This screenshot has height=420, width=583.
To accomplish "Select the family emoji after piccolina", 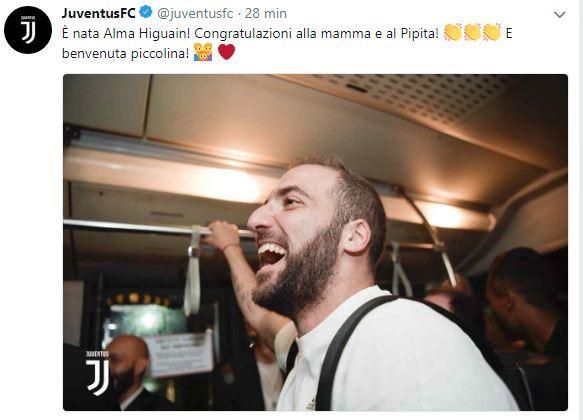I will pyautogui.click(x=203, y=52).
